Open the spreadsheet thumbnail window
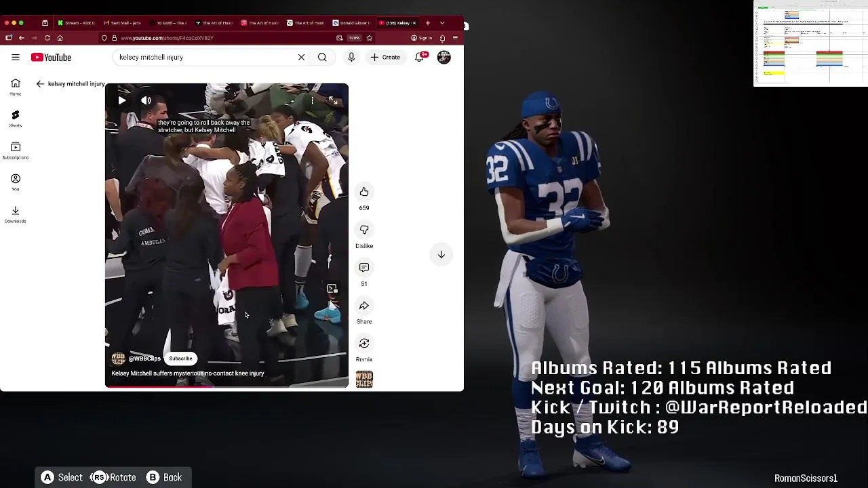Viewport: 868px width, 488px height. (x=810, y=43)
